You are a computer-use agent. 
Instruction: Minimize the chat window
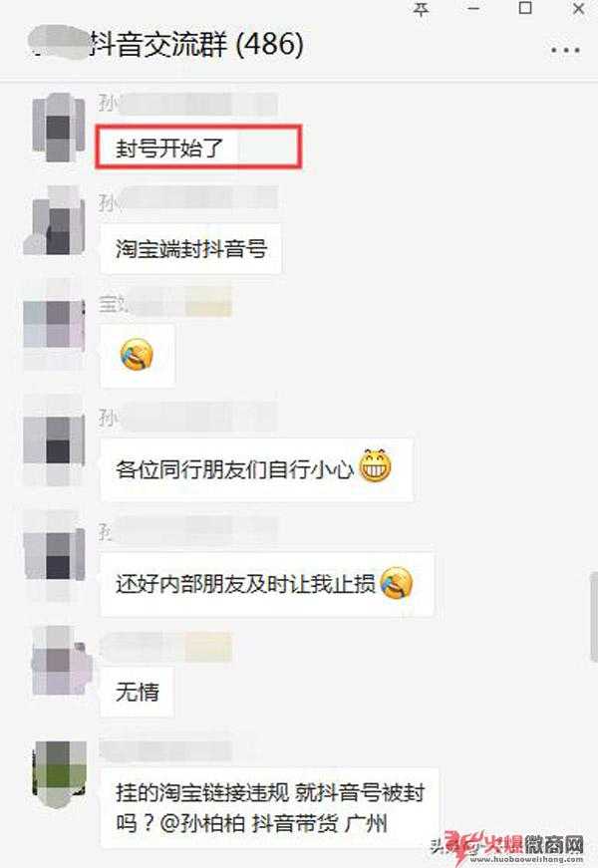click(x=473, y=9)
